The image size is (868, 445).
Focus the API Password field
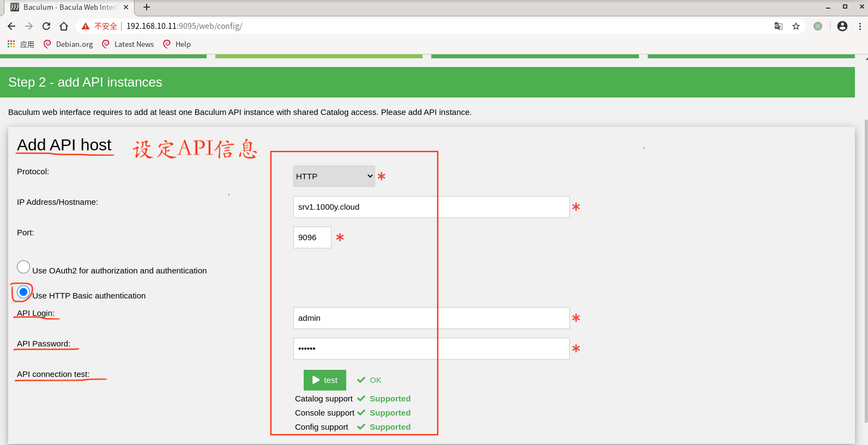tap(431, 349)
